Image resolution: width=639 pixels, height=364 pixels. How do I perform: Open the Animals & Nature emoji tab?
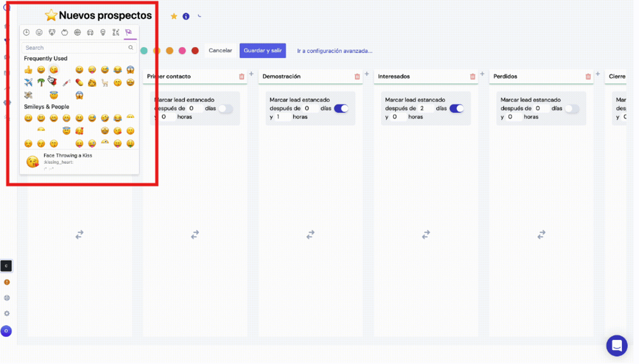[52, 32]
